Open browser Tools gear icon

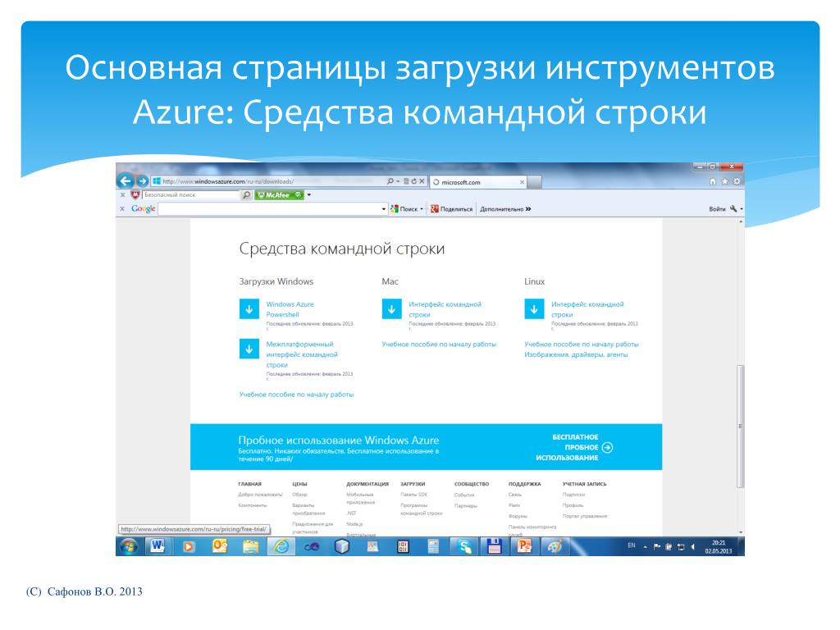(737, 181)
